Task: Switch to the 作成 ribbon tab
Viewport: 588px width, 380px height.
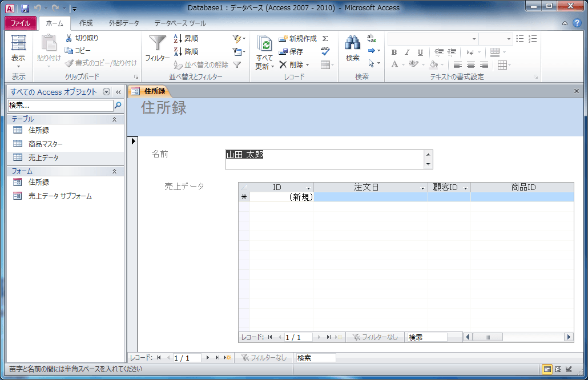Action: coord(86,23)
